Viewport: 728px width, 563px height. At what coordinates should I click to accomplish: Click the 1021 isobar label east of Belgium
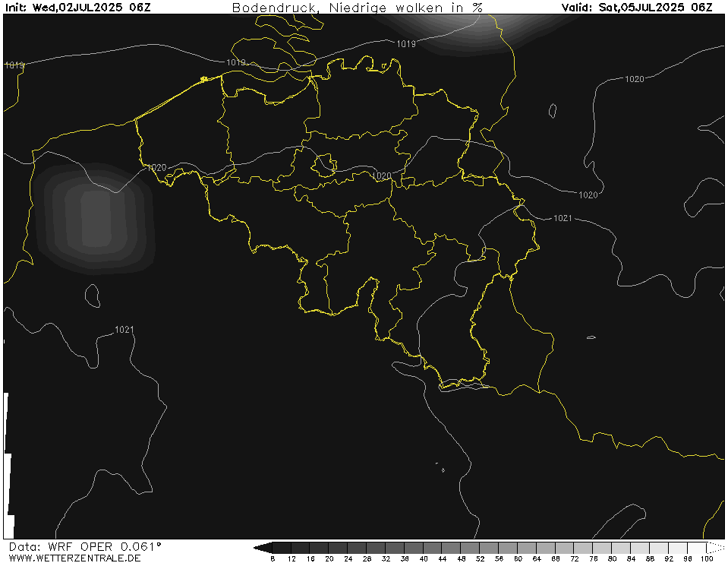point(563,218)
